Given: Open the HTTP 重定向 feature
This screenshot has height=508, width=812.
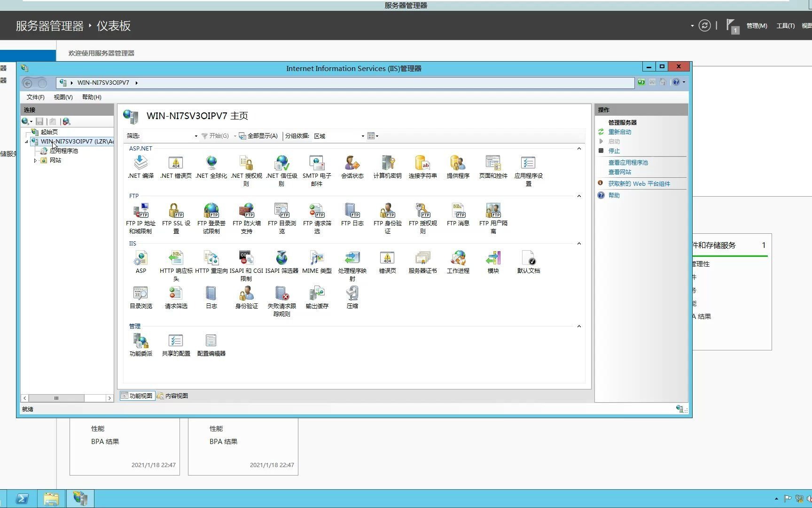Looking at the screenshot, I should point(211,262).
